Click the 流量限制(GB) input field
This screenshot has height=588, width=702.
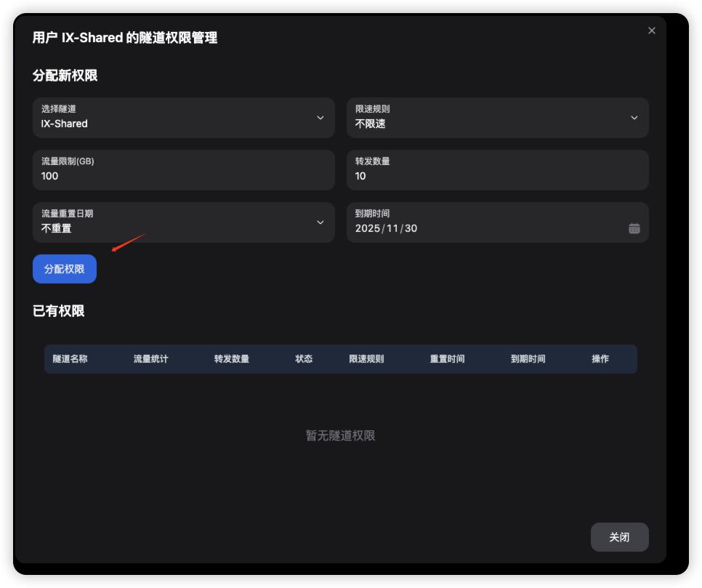(x=183, y=176)
